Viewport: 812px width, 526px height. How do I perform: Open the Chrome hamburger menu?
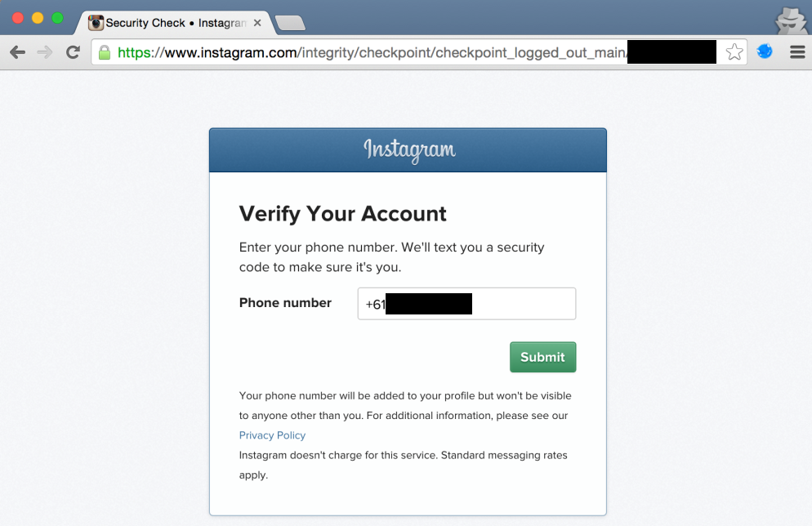tap(797, 51)
